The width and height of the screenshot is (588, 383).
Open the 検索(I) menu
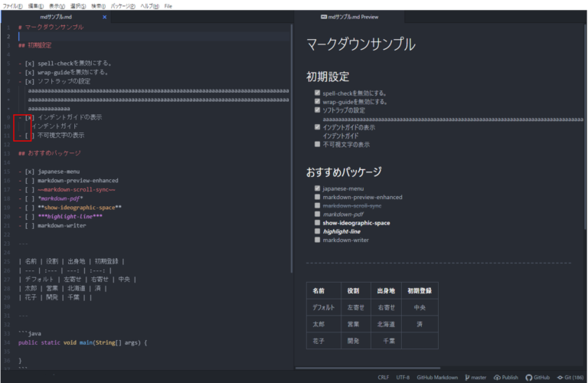98,6
